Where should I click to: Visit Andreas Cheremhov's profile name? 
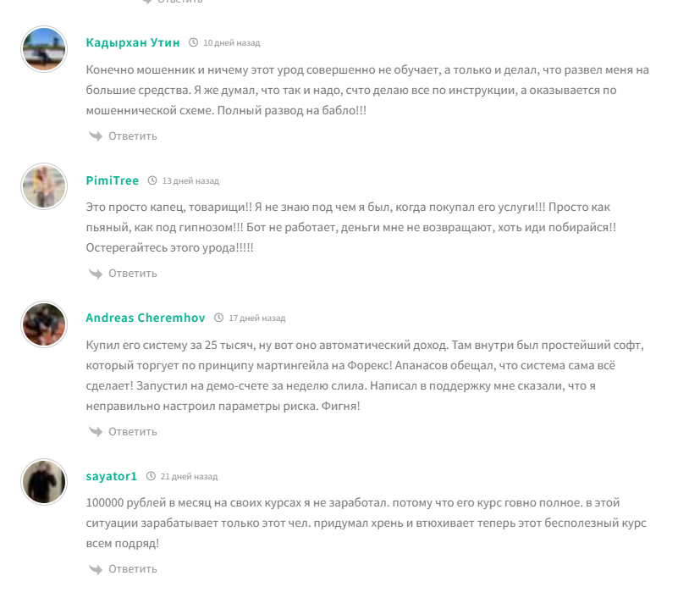[146, 318]
